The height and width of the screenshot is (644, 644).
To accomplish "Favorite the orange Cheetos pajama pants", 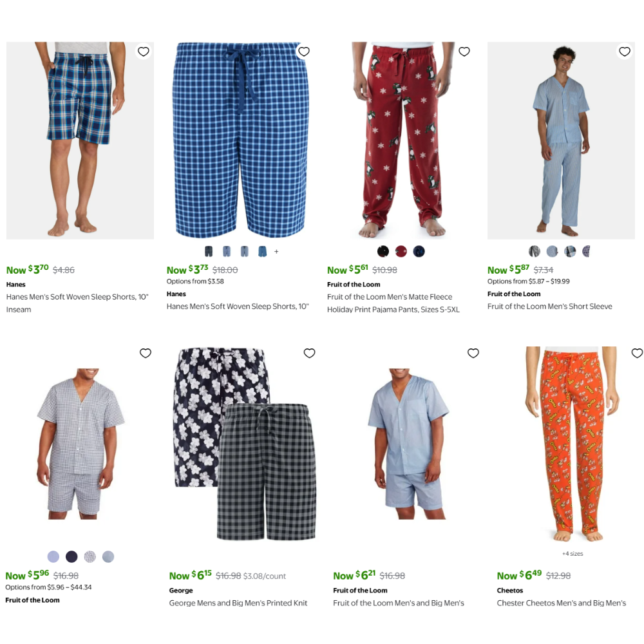I will click(637, 353).
